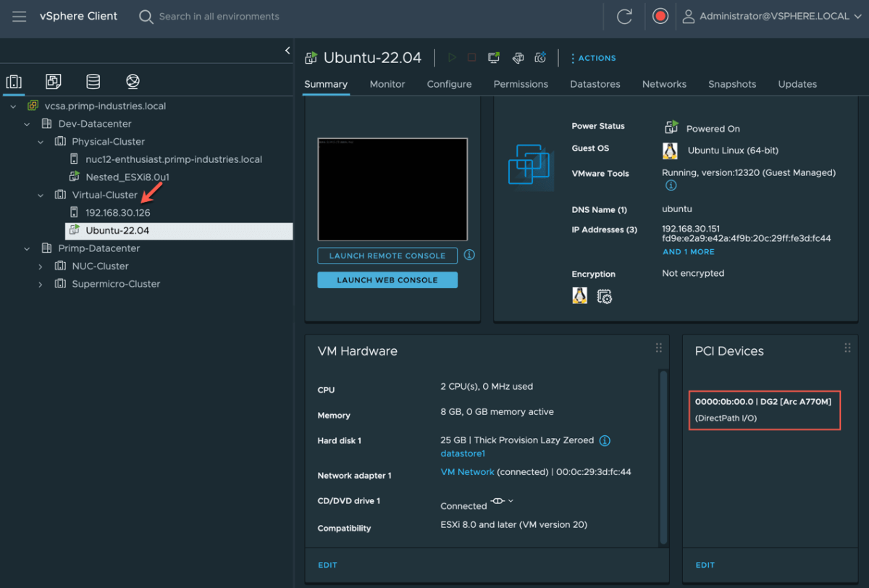This screenshot has height=588, width=869.
Task: Open the Networking inventory view icon
Action: 133,81
